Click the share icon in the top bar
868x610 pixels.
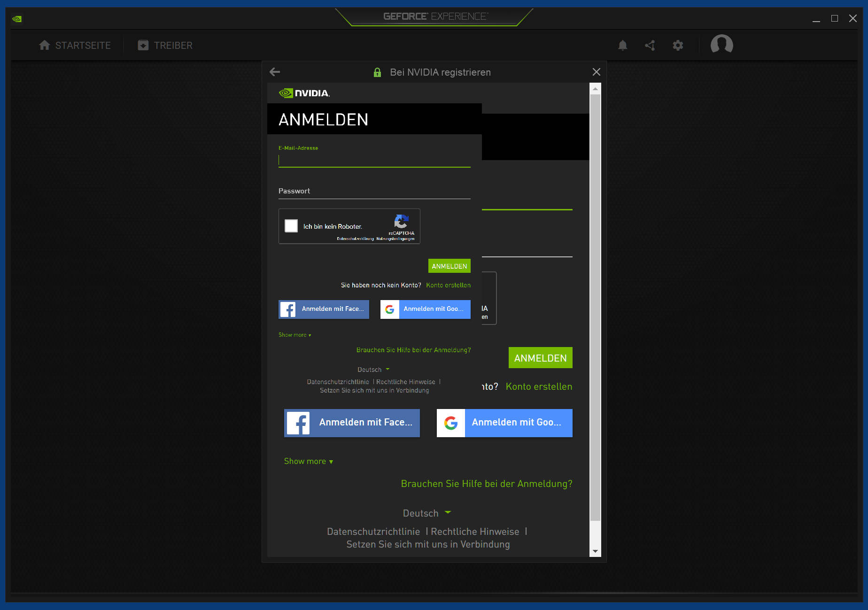(650, 46)
